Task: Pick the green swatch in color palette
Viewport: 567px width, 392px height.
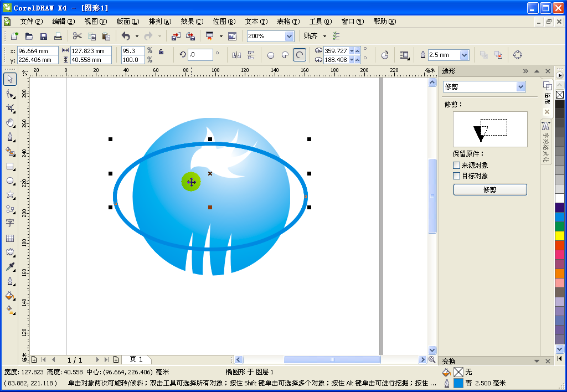Action: (x=559, y=226)
